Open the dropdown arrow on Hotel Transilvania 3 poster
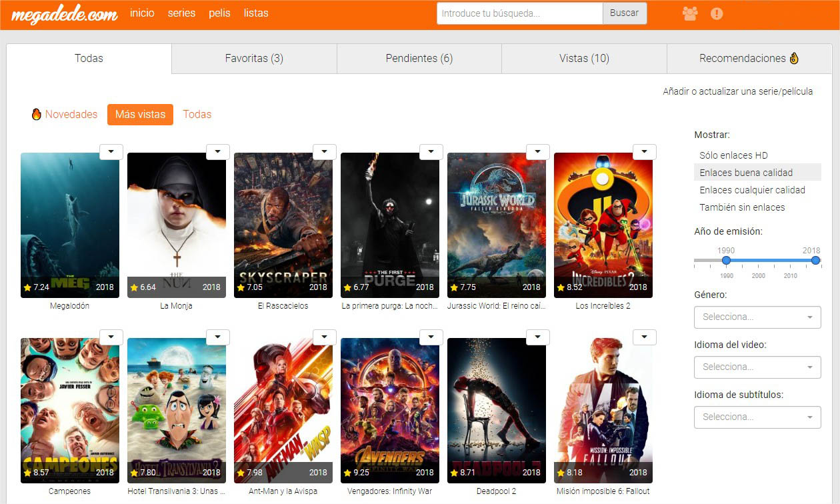Viewport: 840px width, 504px height. pyautogui.click(x=218, y=337)
